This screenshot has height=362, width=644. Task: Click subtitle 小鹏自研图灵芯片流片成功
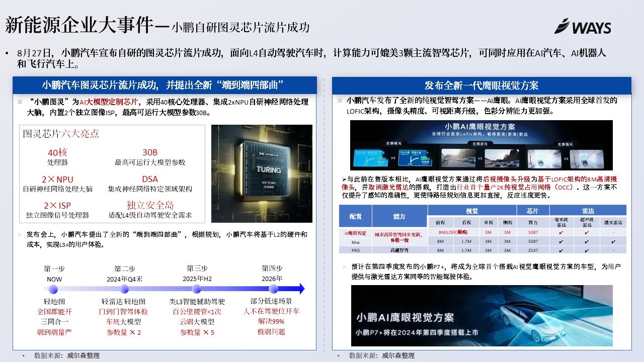[240, 27]
